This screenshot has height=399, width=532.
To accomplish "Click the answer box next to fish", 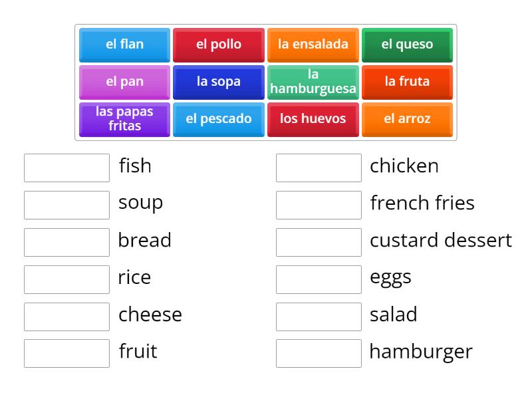I will (66, 167).
